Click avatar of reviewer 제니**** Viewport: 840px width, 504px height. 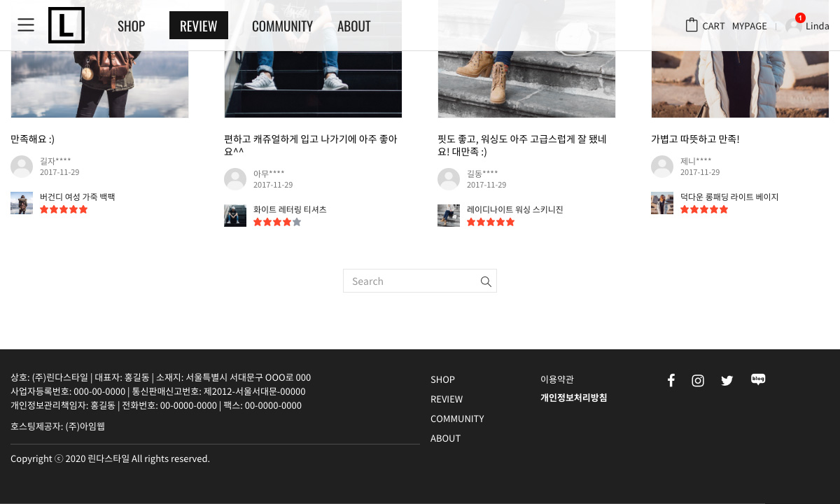[x=662, y=167]
